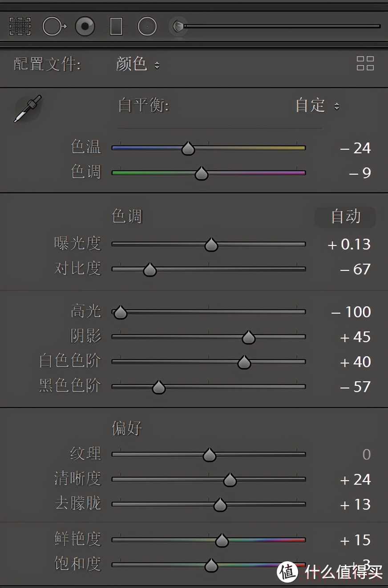The height and width of the screenshot is (588, 388).
Task: Click the 黑色色阶 value showing −57
Action: pyautogui.click(x=355, y=387)
